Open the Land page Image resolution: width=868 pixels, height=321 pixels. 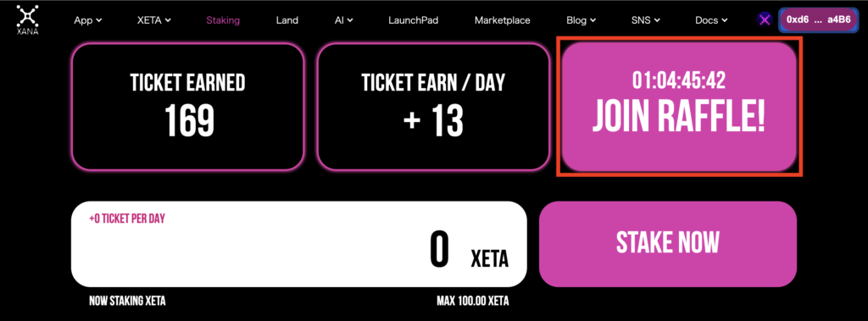287,20
